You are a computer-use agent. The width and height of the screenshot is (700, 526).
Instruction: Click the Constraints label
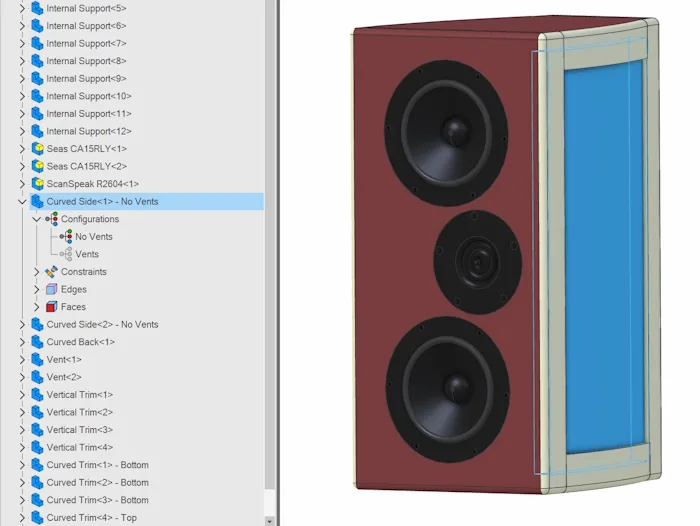[x=83, y=271]
